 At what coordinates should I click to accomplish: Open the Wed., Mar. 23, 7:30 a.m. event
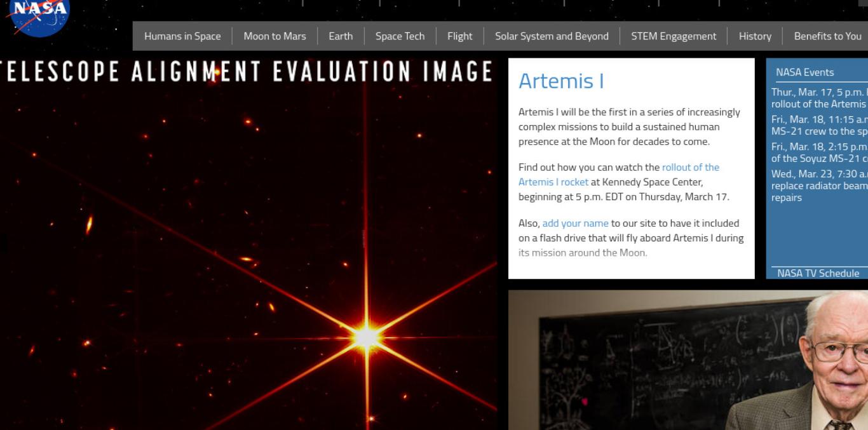click(x=820, y=185)
